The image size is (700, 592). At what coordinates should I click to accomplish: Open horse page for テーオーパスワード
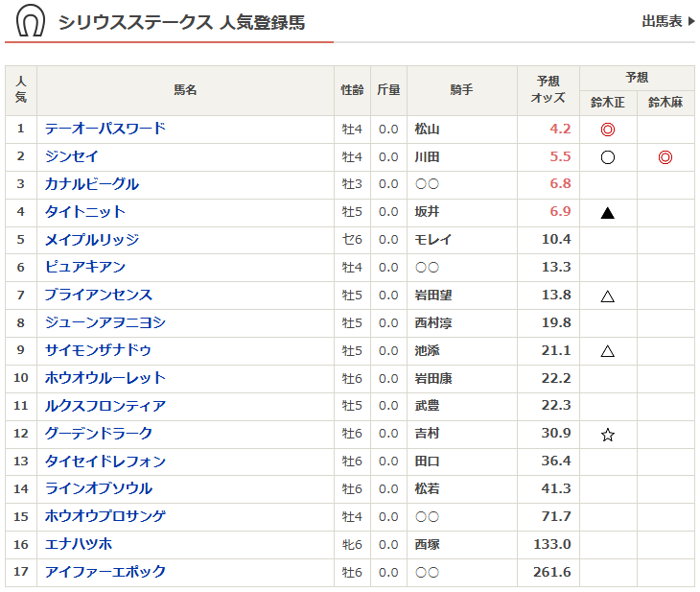point(105,129)
